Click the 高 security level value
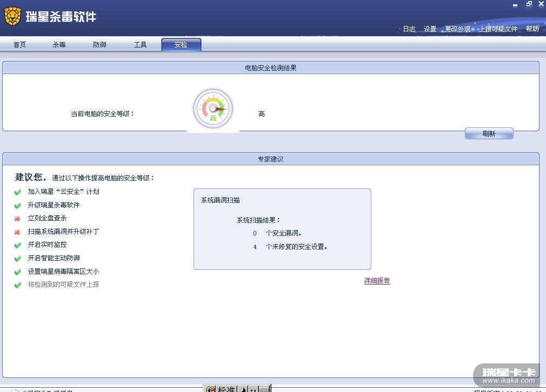The width and height of the screenshot is (546, 392). pyautogui.click(x=262, y=114)
